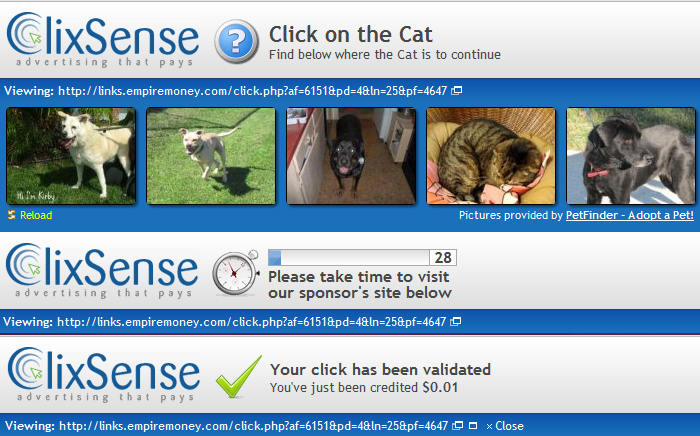Click the Reload icon under the pictures
Screen dimensions: 700x436
(12, 215)
